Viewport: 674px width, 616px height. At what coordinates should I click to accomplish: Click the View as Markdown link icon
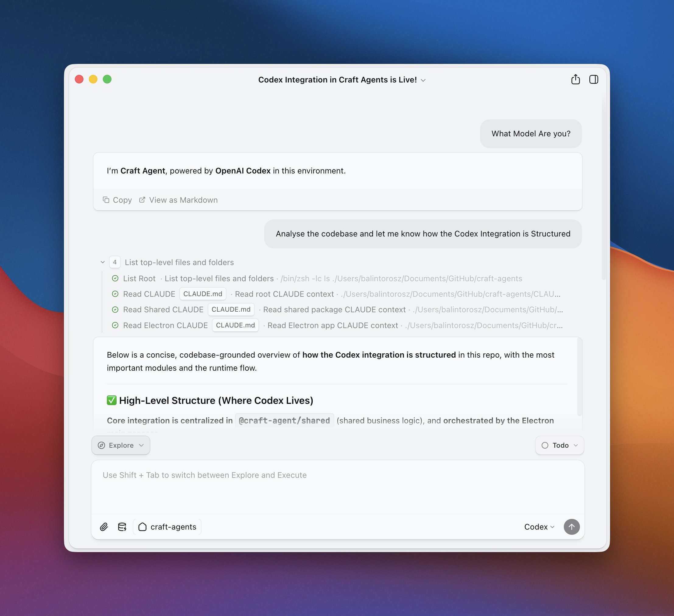[142, 200]
